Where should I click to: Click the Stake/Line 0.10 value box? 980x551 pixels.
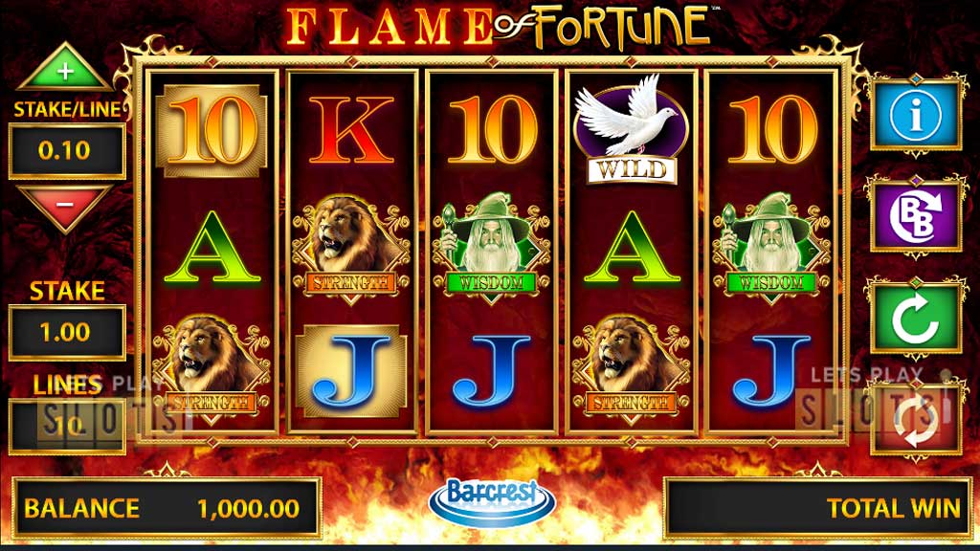pos(67,151)
